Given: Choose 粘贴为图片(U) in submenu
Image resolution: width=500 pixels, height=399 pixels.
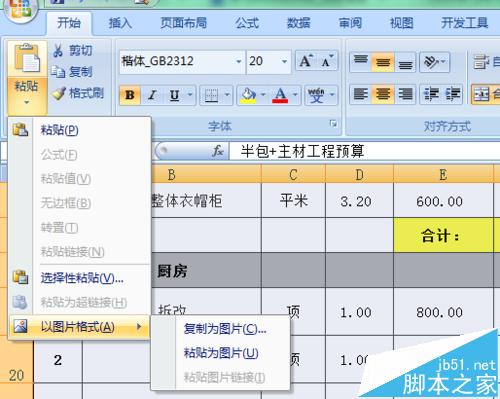Looking at the screenshot, I should tap(221, 353).
